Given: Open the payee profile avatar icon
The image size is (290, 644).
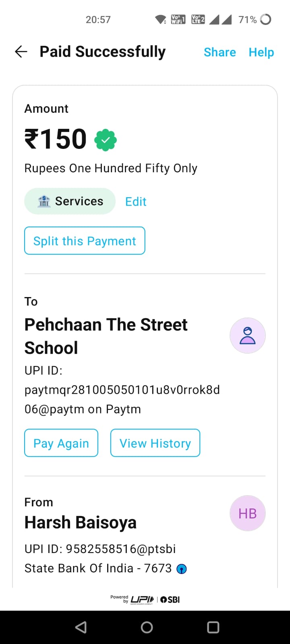Looking at the screenshot, I should 247,336.
